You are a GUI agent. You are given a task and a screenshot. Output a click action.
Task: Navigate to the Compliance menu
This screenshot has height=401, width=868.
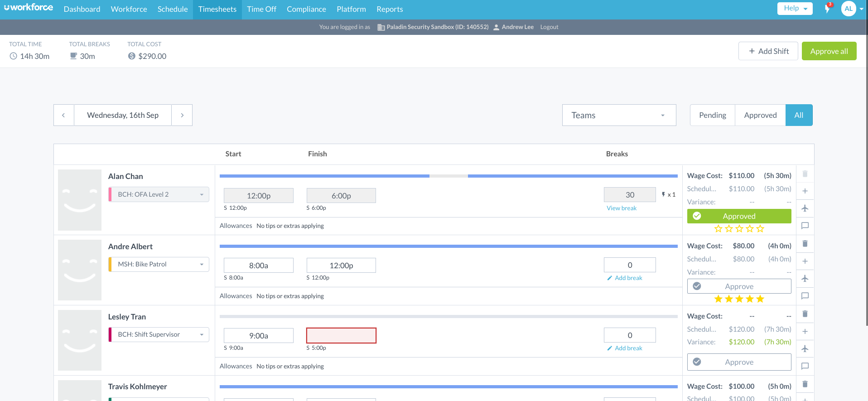tap(306, 9)
